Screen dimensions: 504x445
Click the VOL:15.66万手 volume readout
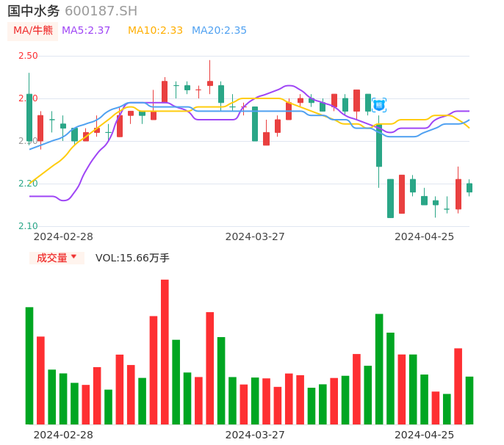(132, 258)
